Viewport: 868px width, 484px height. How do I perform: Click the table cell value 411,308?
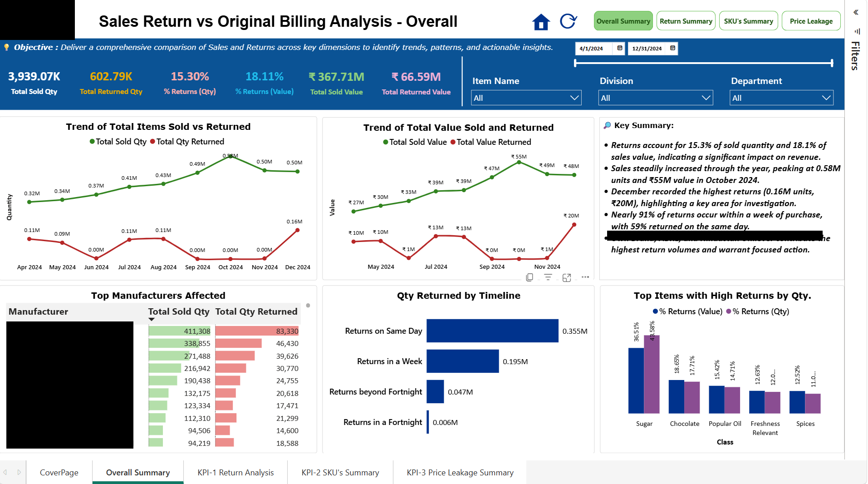(x=197, y=331)
